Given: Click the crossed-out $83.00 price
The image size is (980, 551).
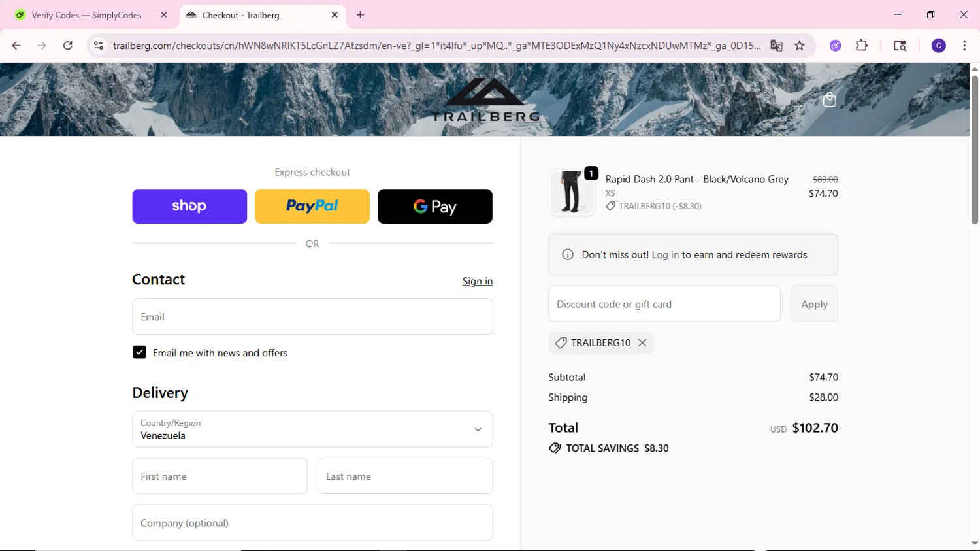Looking at the screenshot, I should pyautogui.click(x=825, y=179).
